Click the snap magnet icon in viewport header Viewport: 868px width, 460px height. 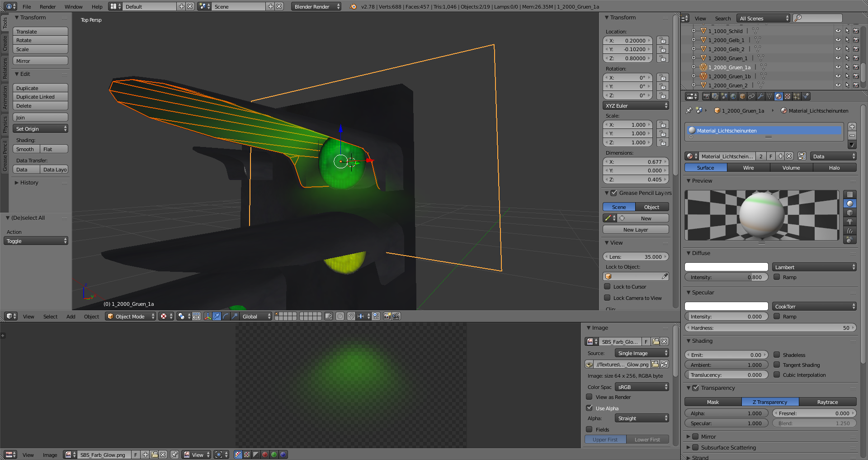(351, 317)
